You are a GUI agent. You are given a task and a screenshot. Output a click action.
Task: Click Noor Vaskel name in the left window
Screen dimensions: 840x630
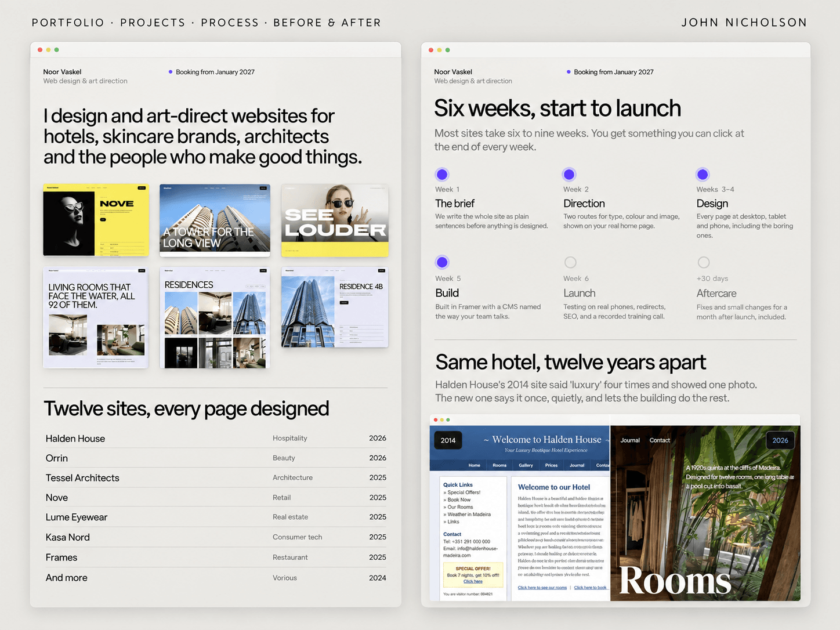coord(62,72)
